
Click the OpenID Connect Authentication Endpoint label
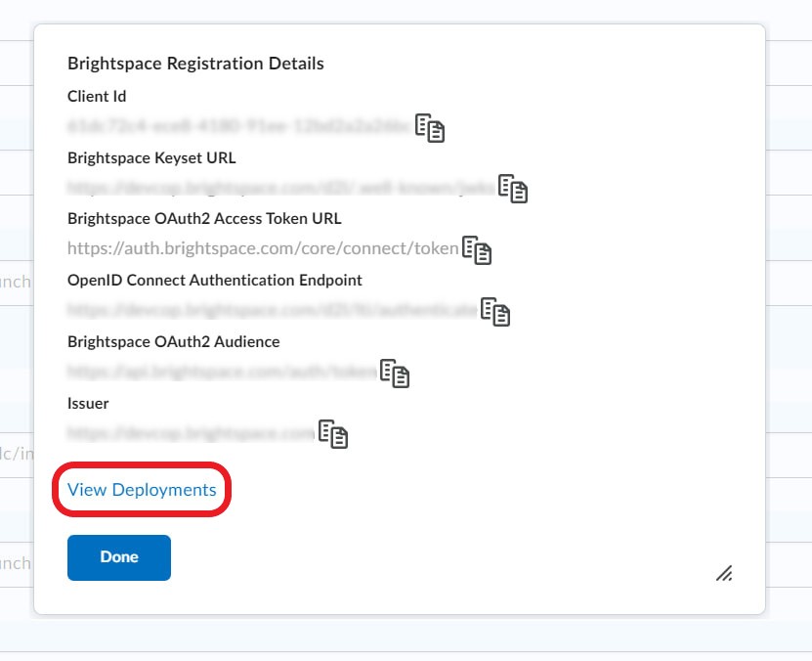point(215,281)
